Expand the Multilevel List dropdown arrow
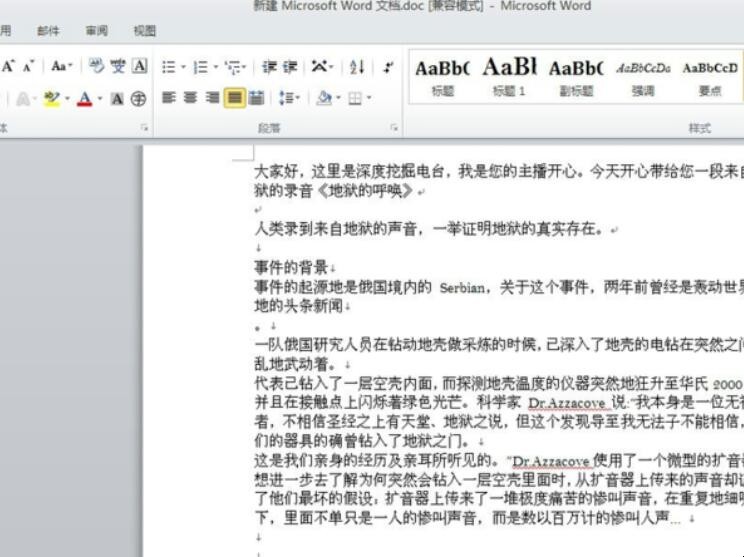744x557 pixels. pyautogui.click(x=244, y=67)
